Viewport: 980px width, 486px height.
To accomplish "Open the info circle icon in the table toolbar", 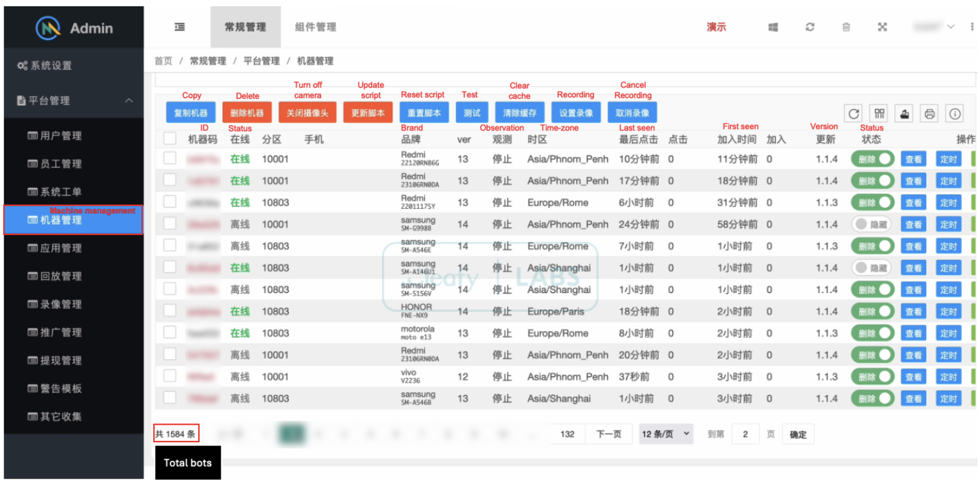I will pyautogui.click(x=954, y=114).
